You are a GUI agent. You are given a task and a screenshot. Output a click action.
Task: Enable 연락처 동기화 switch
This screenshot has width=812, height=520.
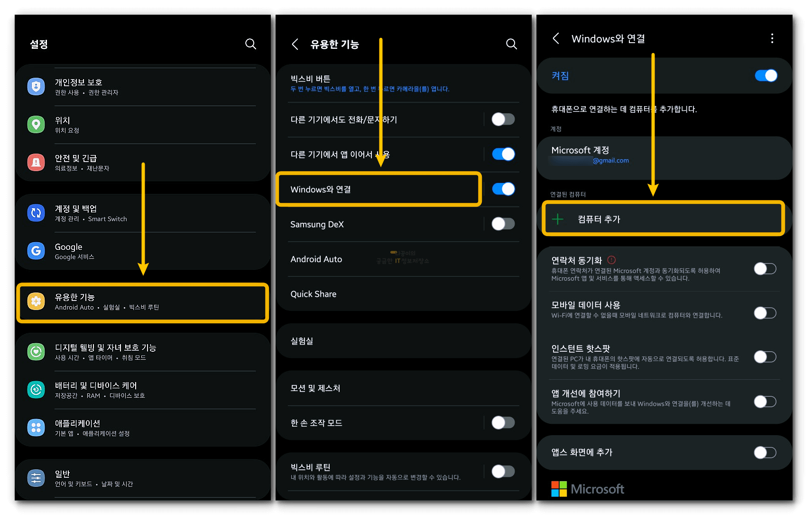[x=765, y=269]
